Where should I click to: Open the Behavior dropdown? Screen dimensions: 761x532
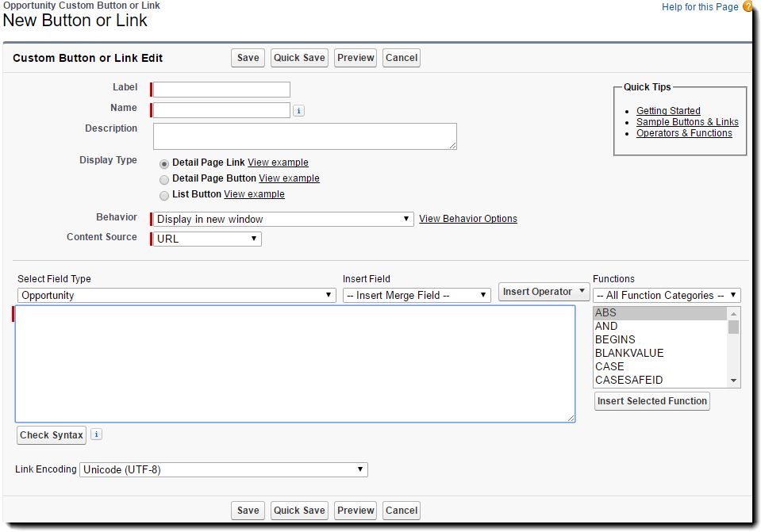click(x=283, y=219)
